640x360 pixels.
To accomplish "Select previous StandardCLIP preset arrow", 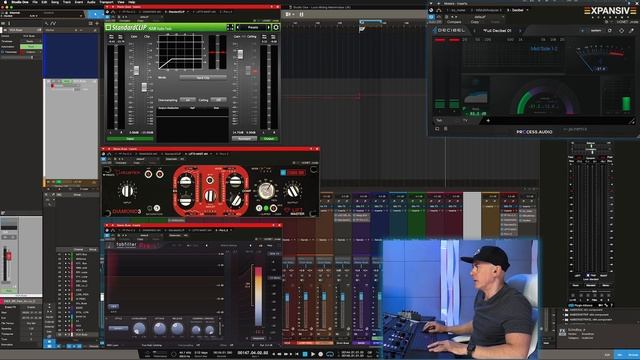I will click(x=238, y=27).
